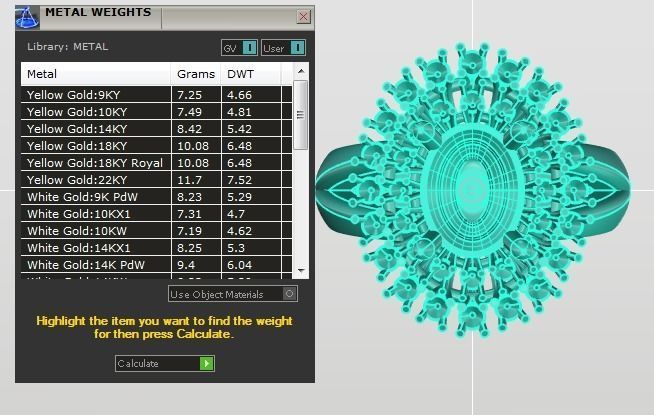Viewport: 654px width, 415px height.
Task: Select the White Gold:9K PdW row
Action: [156, 197]
